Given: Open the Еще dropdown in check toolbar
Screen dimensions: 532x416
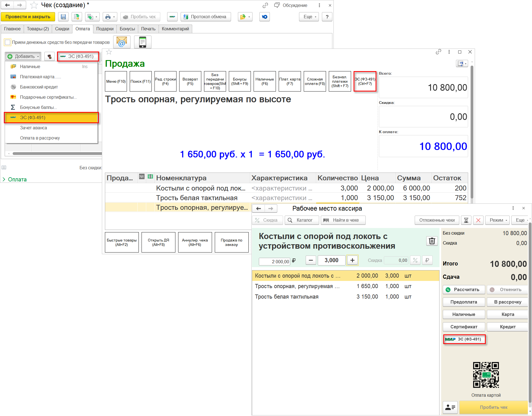Looking at the screenshot, I should (309, 17).
